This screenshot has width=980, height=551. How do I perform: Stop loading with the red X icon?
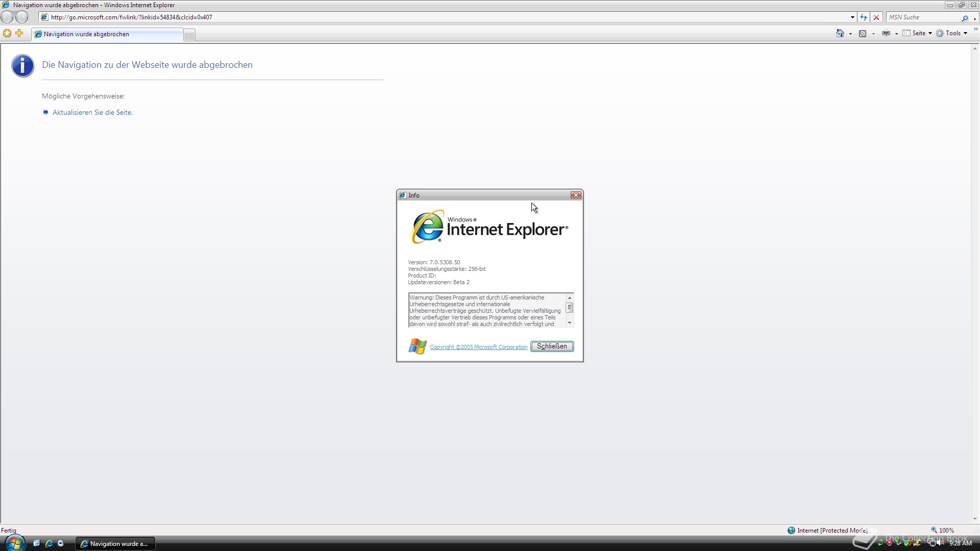[876, 17]
